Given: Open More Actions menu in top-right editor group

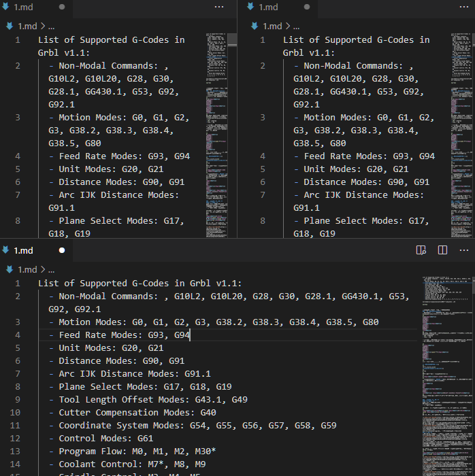Looking at the screenshot, I should 464,7.
